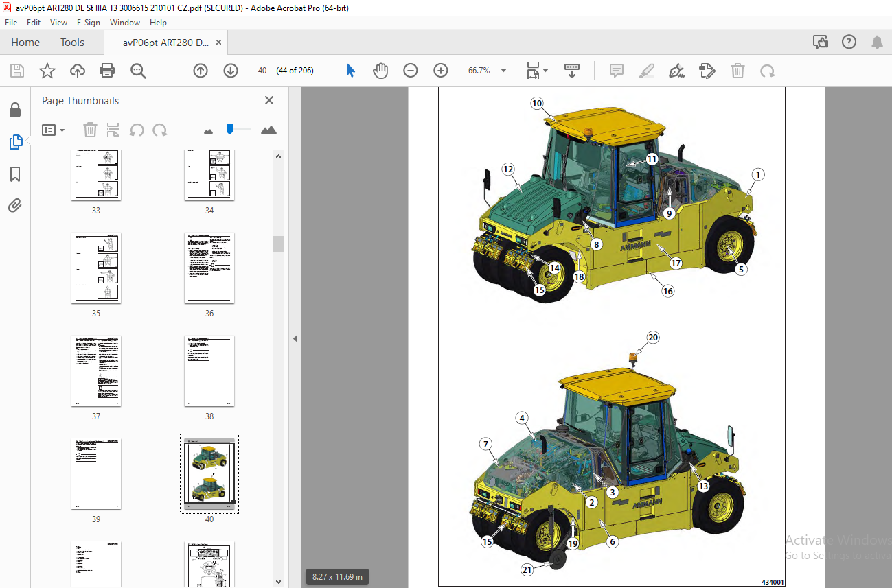Select page 37 thumbnail
This screenshot has height=588, width=892.
[x=96, y=371]
